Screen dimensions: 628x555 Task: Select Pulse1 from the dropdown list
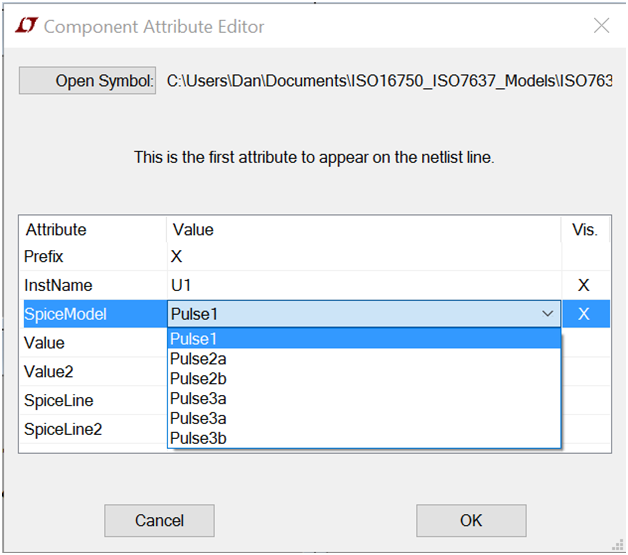[364, 339]
